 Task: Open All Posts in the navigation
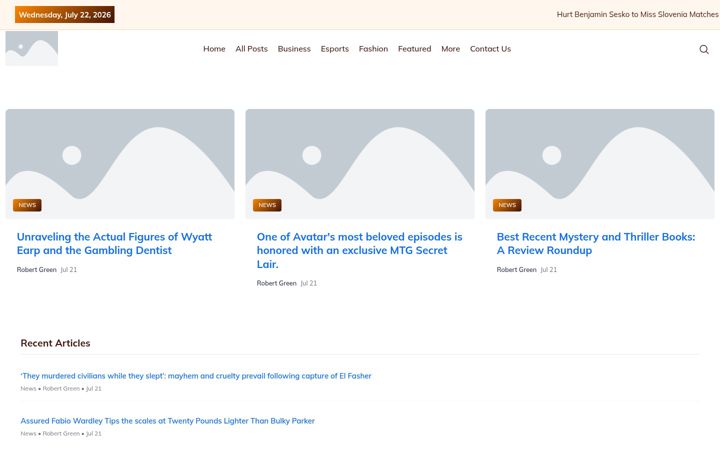[x=251, y=49]
